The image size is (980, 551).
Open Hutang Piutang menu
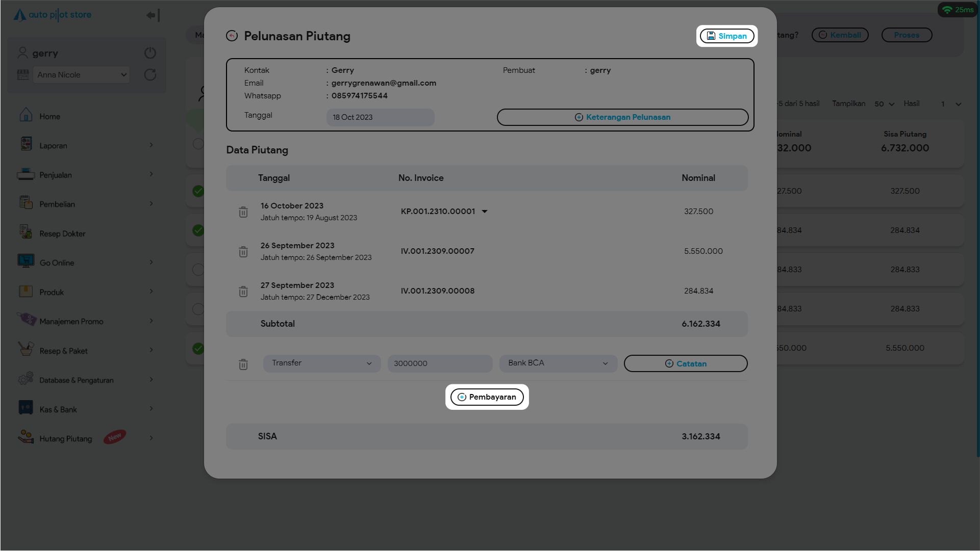[66, 439]
